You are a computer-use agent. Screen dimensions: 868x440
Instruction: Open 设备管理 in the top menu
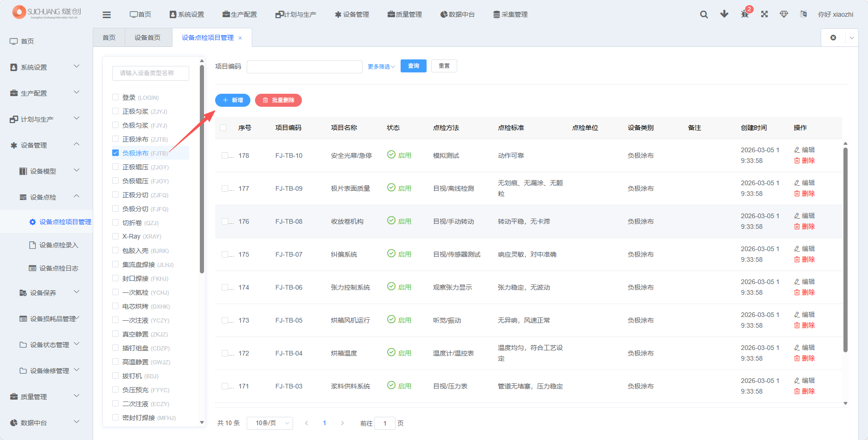(352, 14)
